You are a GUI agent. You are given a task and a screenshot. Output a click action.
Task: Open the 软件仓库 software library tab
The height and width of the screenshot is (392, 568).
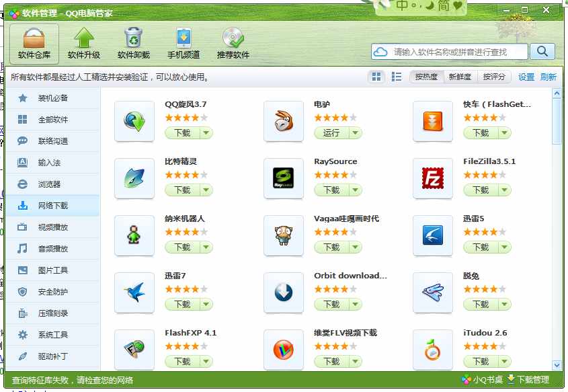pos(34,44)
